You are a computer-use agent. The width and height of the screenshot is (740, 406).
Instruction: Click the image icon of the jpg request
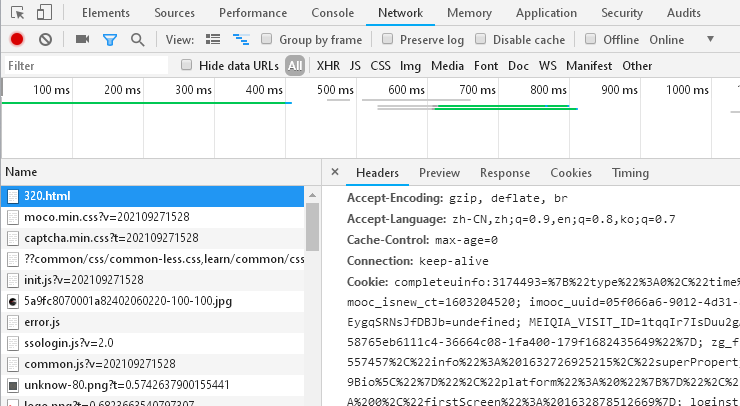click(13, 301)
